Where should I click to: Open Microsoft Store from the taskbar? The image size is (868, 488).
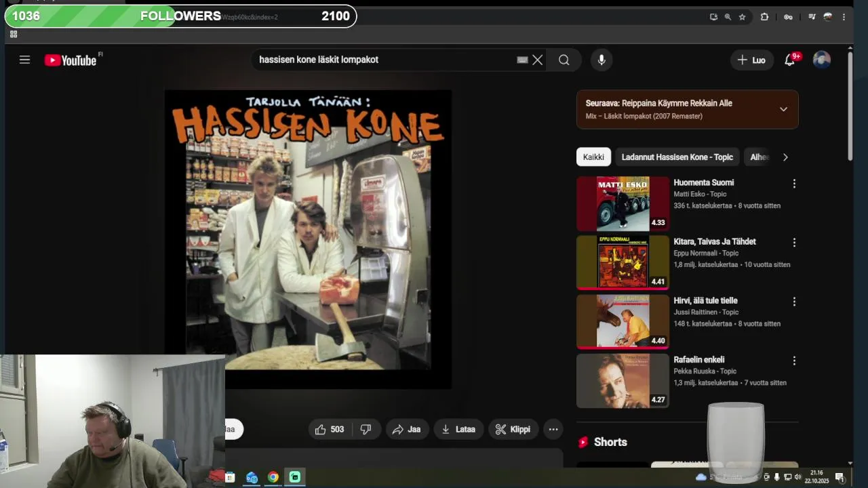click(x=230, y=477)
